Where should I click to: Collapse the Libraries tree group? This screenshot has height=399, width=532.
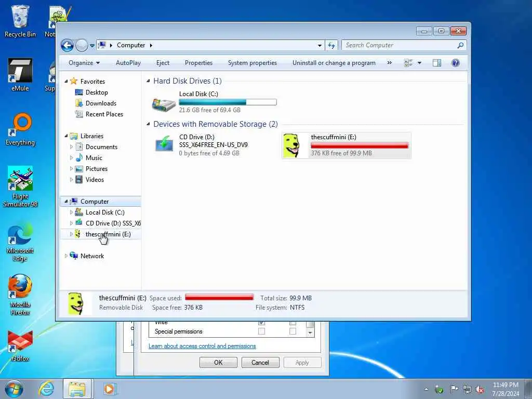tap(66, 136)
